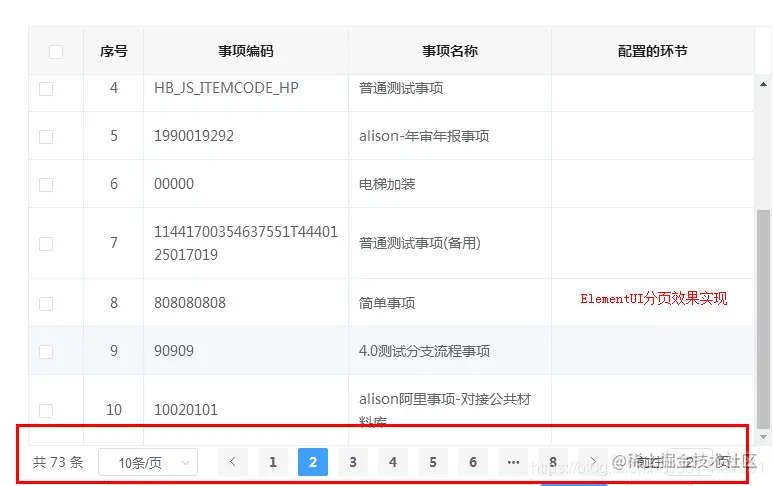This screenshot has height=486, width=773.
Task: Click the name 简单事项
Action: coord(387,303)
